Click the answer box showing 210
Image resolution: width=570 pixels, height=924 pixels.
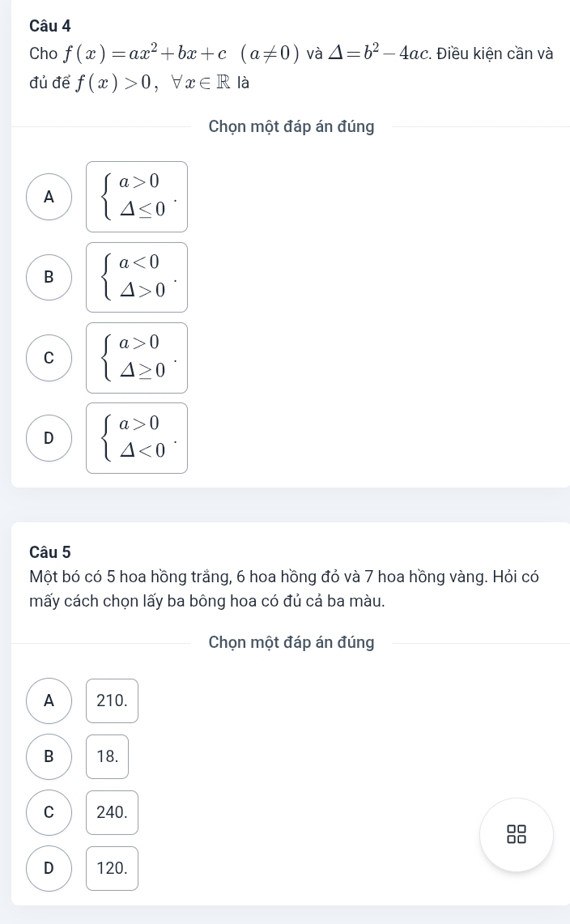(x=112, y=700)
